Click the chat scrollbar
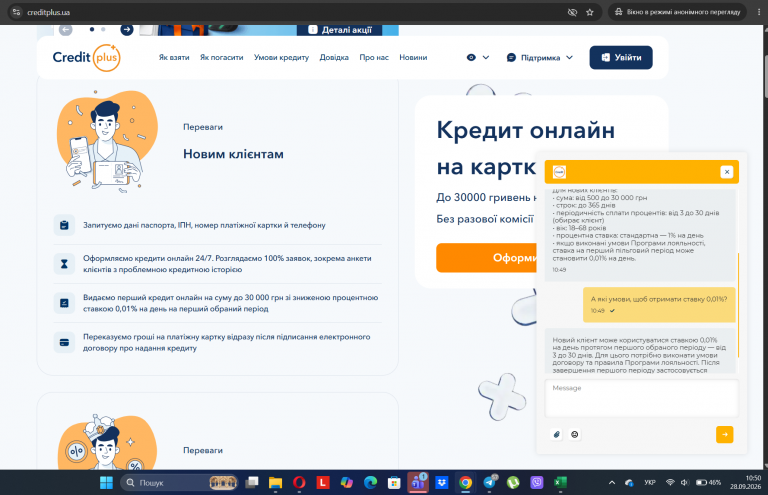768x495 pixels. [x=738, y=305]
